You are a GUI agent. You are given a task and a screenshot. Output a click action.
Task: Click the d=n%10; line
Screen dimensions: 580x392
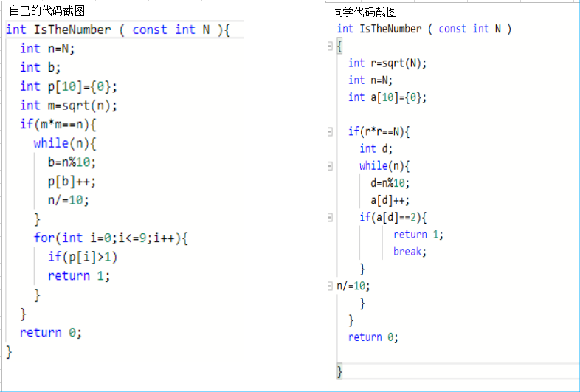point(390,183)
